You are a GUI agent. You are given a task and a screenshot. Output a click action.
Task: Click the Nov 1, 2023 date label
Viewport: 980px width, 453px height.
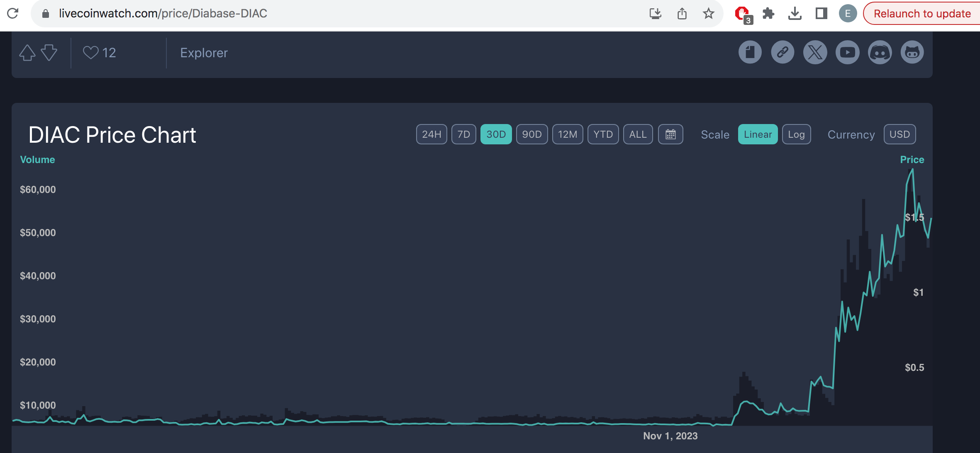coord(670,436)
